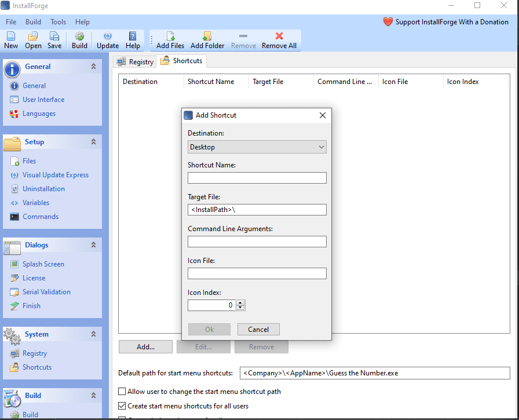This screenshot has width=519, height=420.
Task: Click the Remove All icon
Action: tap(279, 41)
